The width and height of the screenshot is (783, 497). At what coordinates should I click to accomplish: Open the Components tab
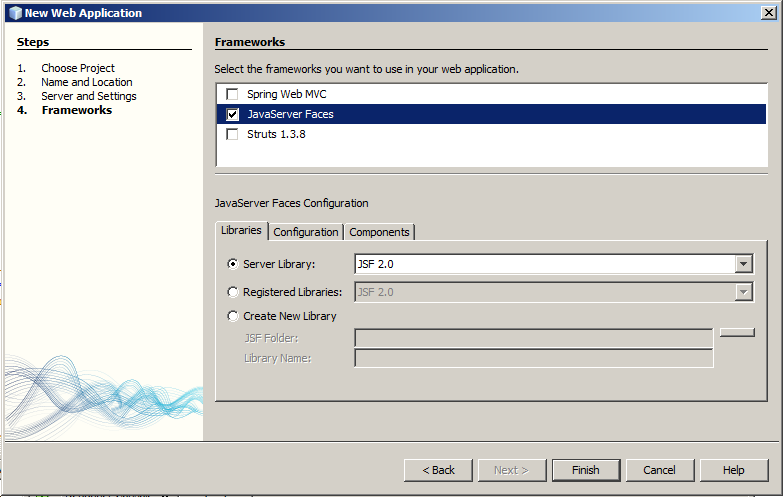pyautogui.click(x=379, y=232)
